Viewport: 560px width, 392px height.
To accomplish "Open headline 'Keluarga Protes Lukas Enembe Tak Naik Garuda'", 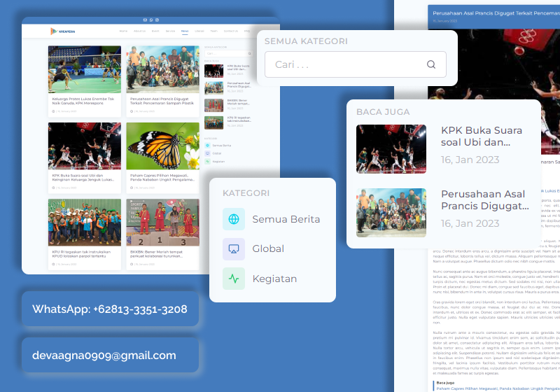I will click(x=83, y=101).
